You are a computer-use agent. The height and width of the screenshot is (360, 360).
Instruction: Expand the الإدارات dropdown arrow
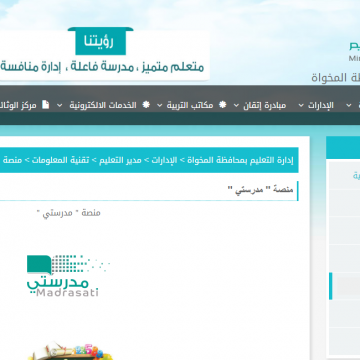pyautogui.click(x=301, y=105)
